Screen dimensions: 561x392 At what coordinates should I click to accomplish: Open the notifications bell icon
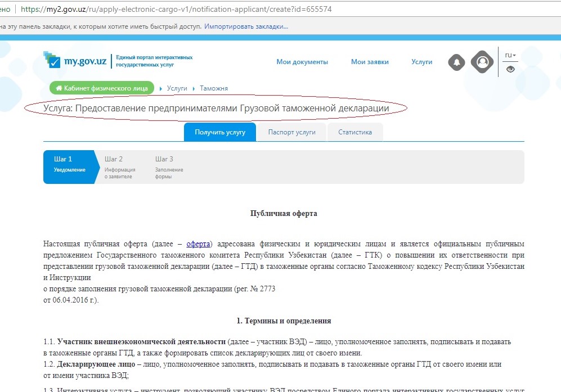click(x=456, y=62)
